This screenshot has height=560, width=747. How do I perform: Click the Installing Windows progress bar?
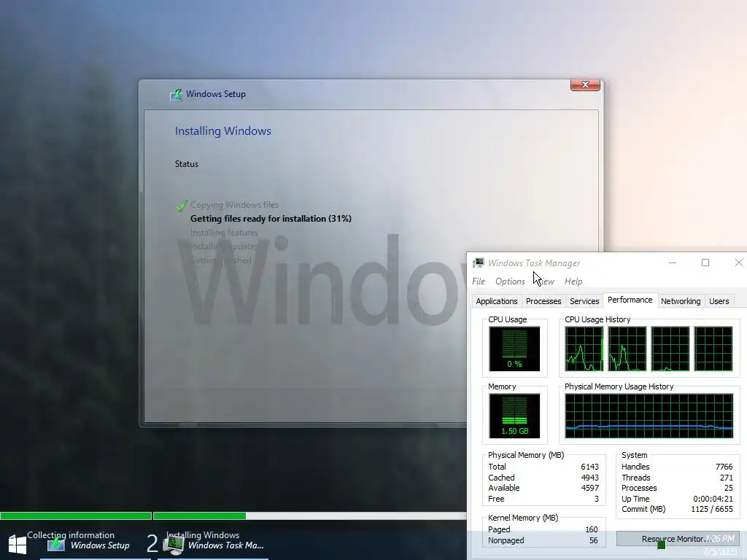click(x=309, y=516)
